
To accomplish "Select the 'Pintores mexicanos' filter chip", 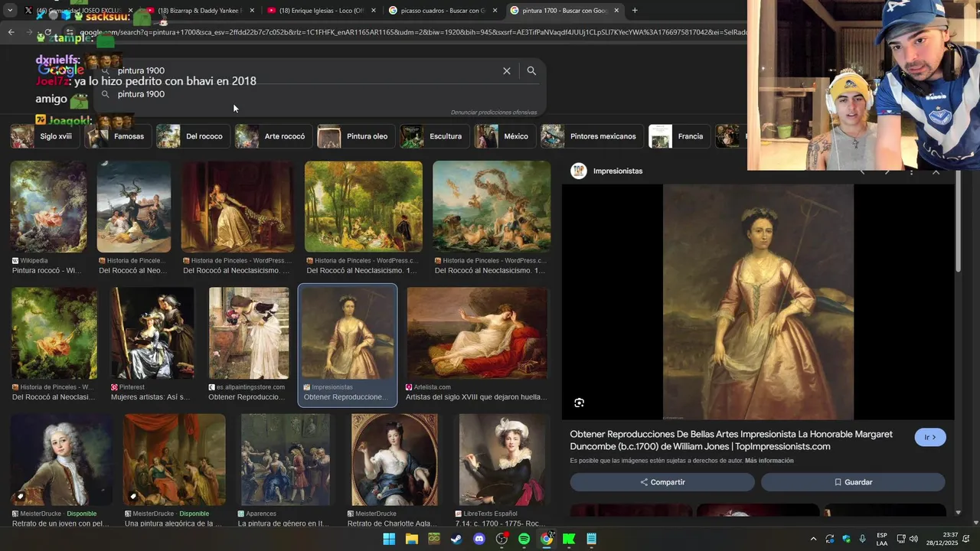I will coord(592,136).
